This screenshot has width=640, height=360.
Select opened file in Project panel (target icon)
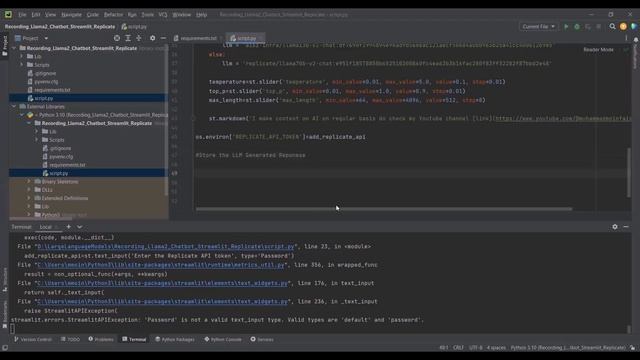(x=117, y=38)
